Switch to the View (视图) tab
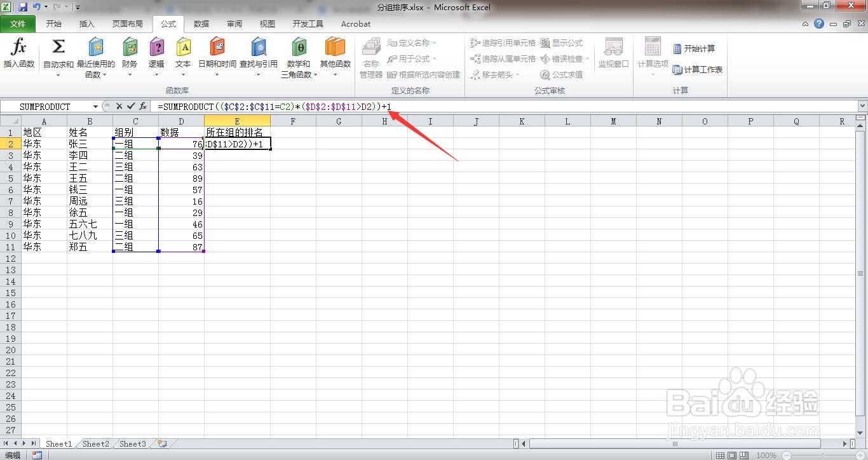 tap(268, 24)
